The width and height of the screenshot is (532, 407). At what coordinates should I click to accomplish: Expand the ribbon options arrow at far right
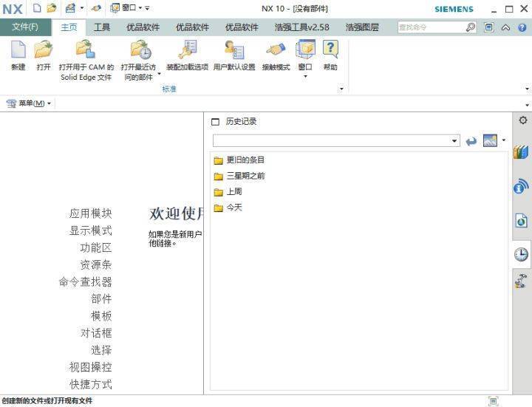(527, 89)
